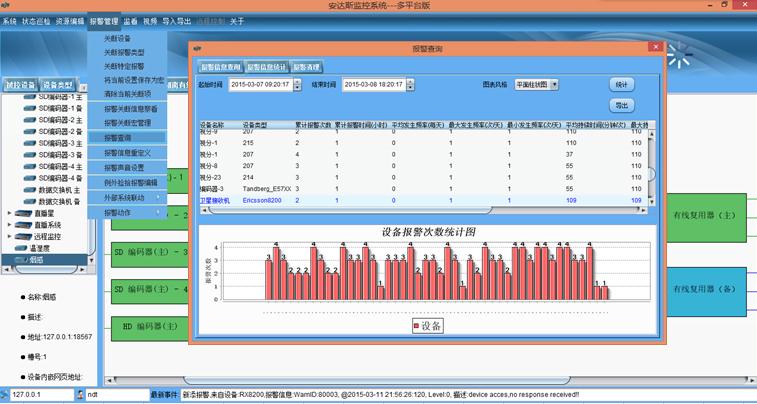Click the 烟感 sensor icon
The height and width of the screenshot is (404, 757).
[x=21, y=260]
